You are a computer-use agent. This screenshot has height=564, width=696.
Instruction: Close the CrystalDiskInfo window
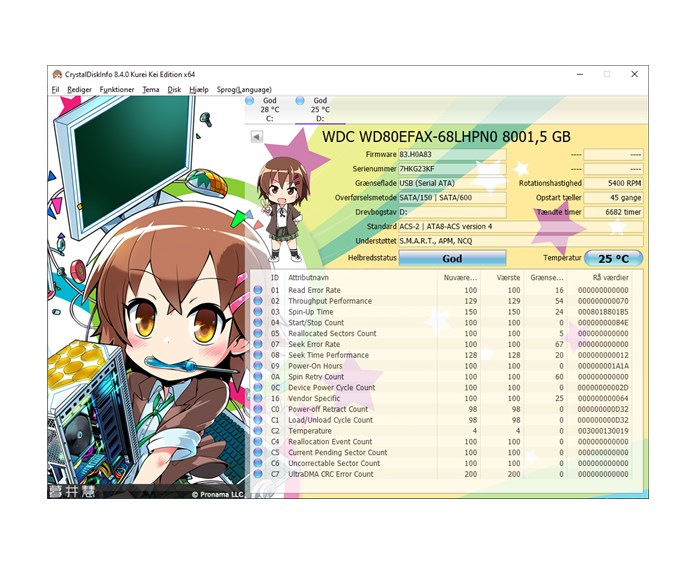[x=634, y=74]
